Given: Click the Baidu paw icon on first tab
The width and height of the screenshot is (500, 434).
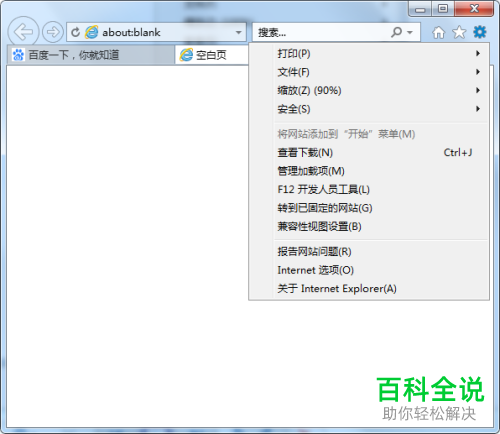Looking at the screenshot, I should (x=18, y=55).
